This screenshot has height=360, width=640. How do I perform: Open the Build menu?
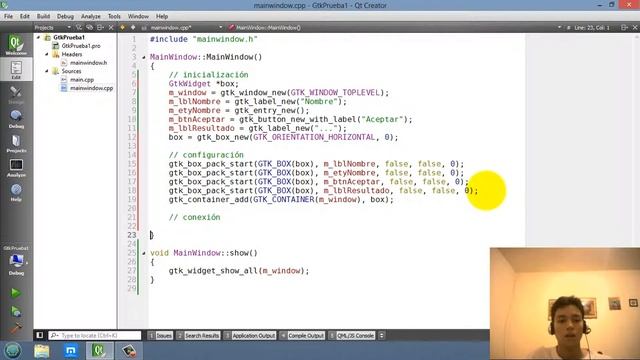[x=43, y=16]
